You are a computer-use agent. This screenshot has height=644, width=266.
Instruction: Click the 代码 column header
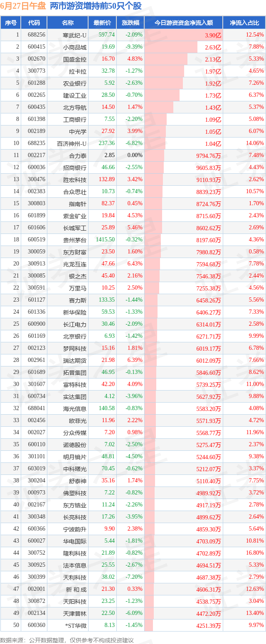point(34,23)
